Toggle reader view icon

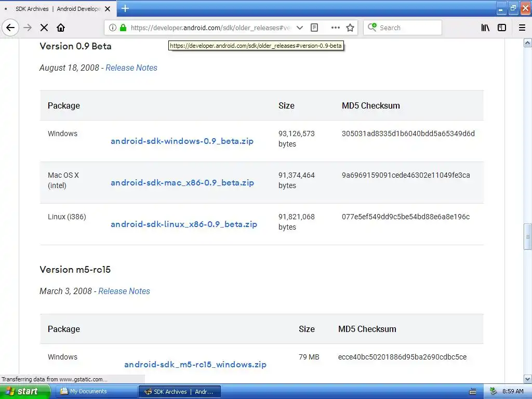(x=314, y=28)
